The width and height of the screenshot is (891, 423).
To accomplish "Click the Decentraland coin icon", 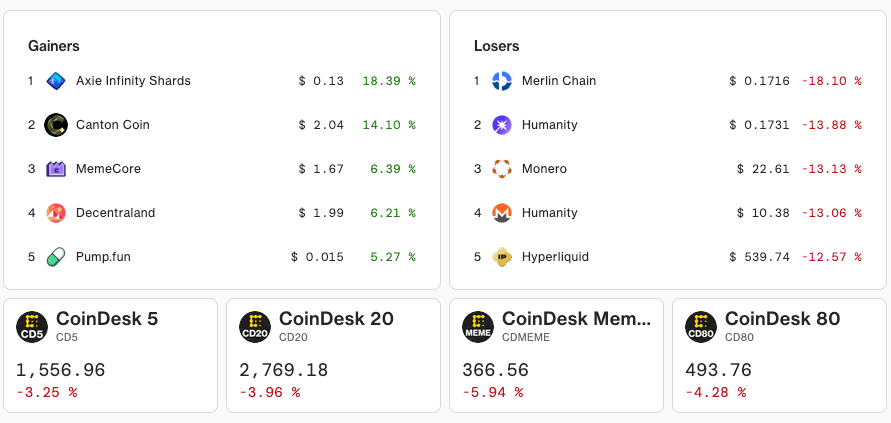I will pos(56,213).
